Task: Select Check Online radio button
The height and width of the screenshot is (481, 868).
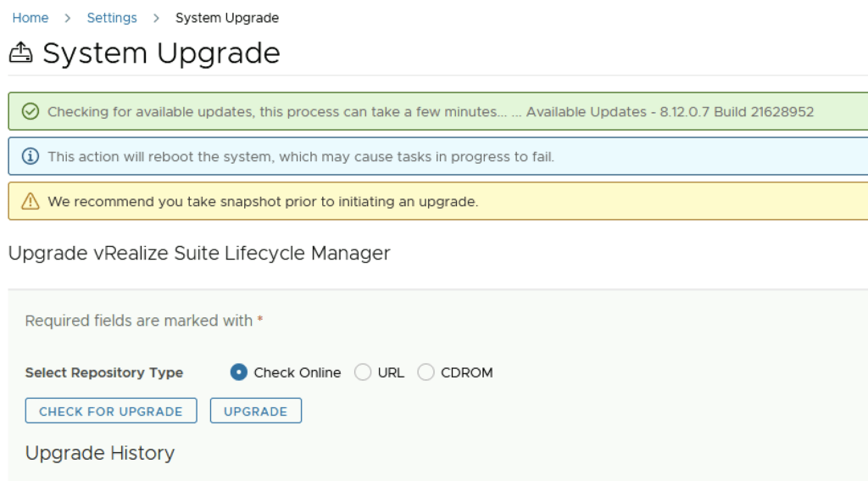Action: [238, 372]
